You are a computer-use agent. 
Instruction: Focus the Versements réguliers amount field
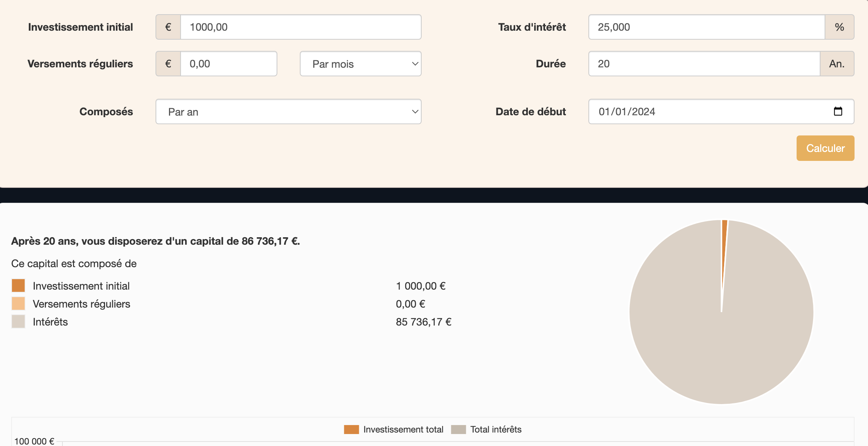tap(228, 64)
